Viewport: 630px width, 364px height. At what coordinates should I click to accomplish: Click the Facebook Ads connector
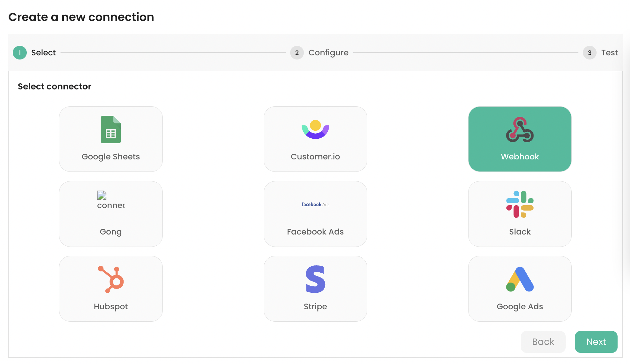click(x=315, y=214)
